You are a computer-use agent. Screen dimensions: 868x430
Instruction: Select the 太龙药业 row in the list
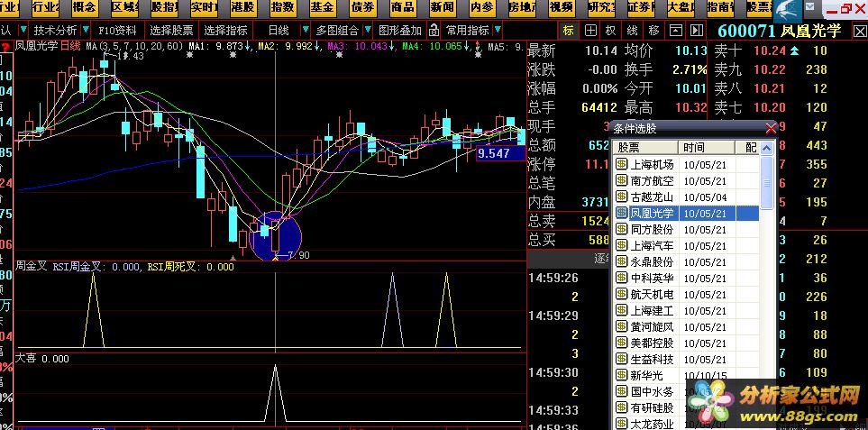point(687,424)
